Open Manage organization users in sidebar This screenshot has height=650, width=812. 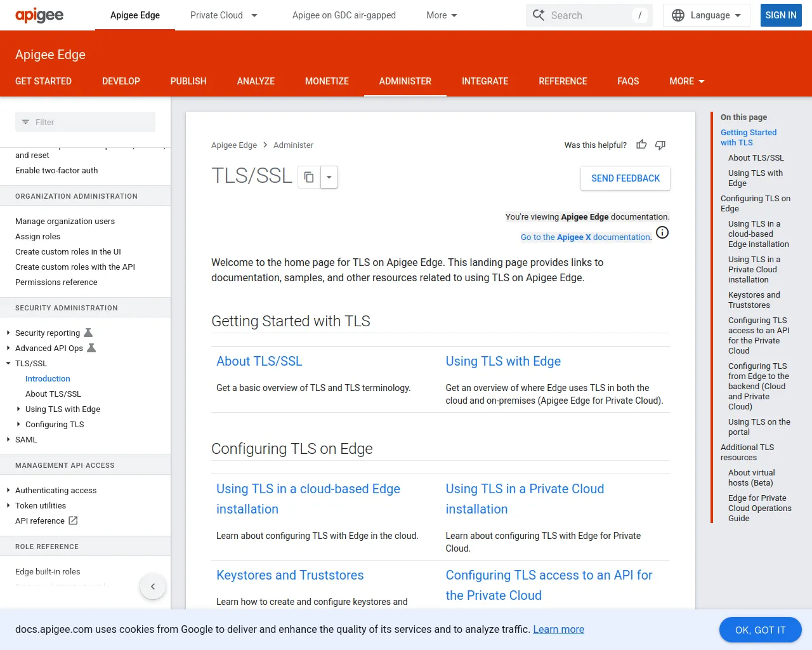click(65, 221)
